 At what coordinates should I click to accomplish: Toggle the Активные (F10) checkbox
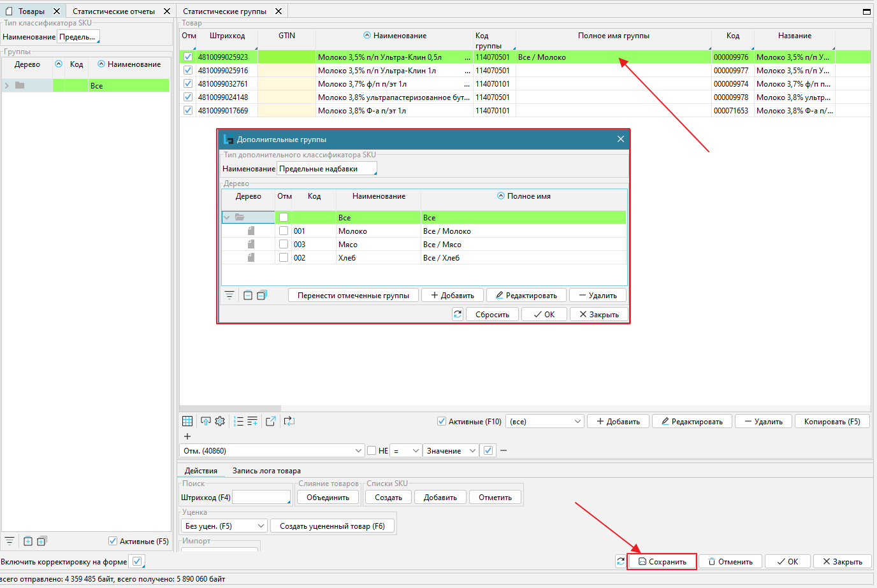[x=442, y=421]
